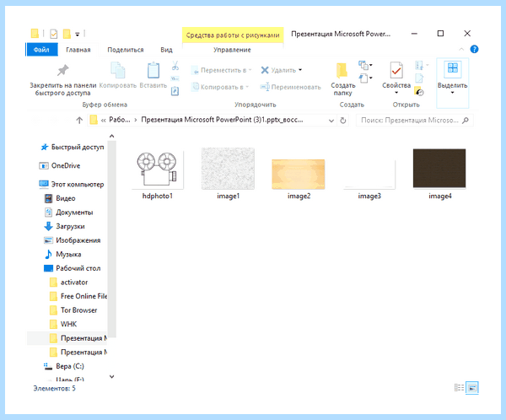Click the Paste shortcut icon
This screenshot has width=506, height=420.
pyautogui.click(x=175, y=91)
